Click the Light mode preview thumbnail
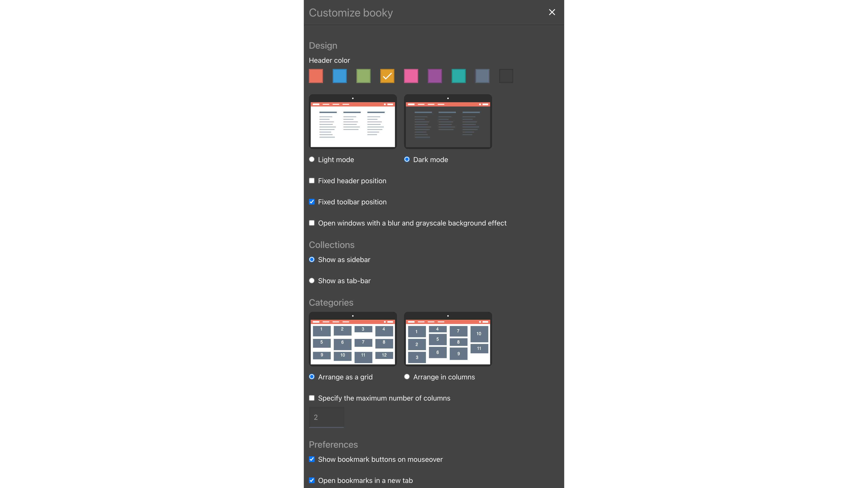Viewport: 868px width, 488px height. click(352, 122)
